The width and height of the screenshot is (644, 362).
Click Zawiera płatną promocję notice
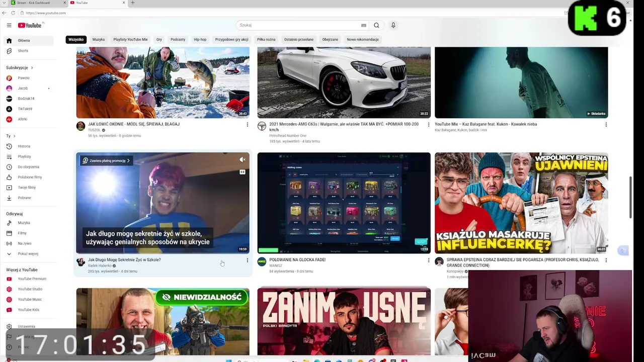(x=106, y=160)
